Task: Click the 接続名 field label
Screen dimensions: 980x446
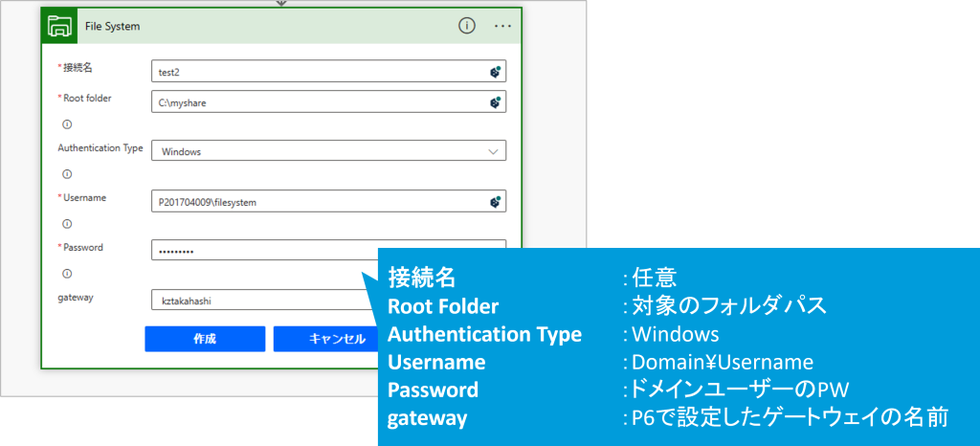Action: [78, 67]
